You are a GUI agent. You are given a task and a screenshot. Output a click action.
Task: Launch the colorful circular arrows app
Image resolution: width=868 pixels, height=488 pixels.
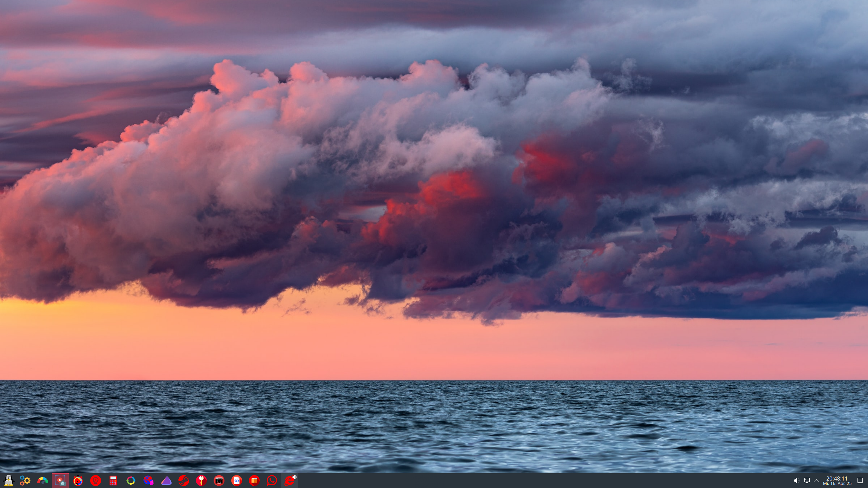(x=131, y=480)
